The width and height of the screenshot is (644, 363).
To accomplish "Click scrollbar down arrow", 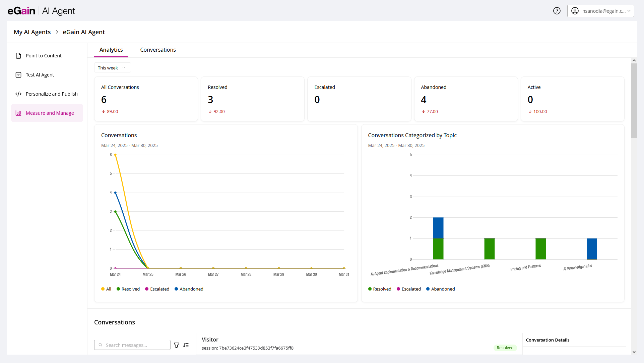I will click(634, 352).
